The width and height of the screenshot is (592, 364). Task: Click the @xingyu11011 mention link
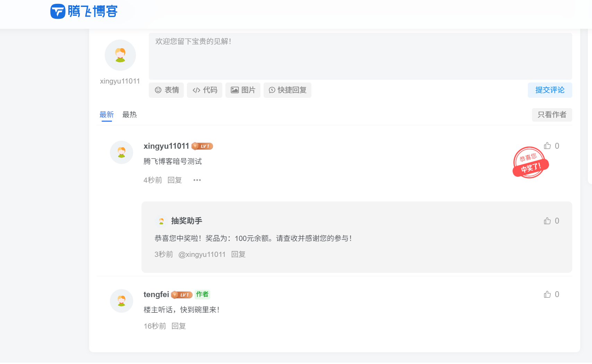point(202,254)
